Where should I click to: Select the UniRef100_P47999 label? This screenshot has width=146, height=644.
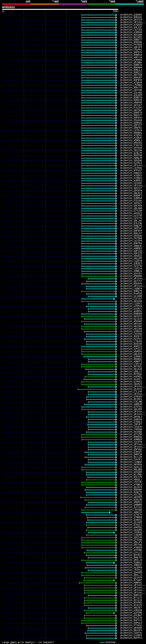click(x=131, y=45)
